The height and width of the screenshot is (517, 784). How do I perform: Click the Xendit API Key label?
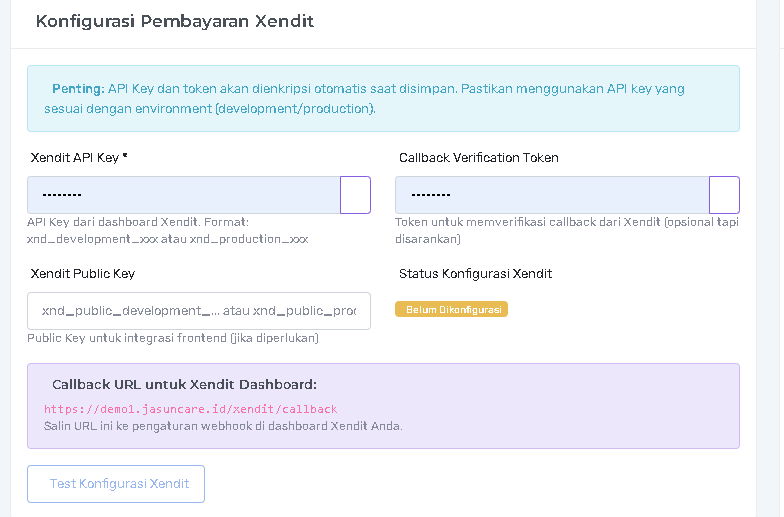[79, 158]
